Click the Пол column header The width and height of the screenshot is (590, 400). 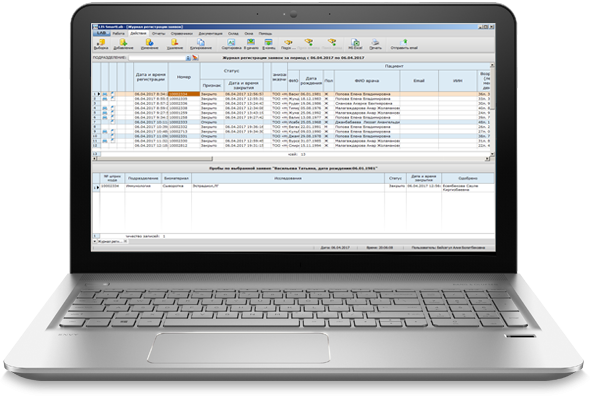click(x=328, y=81)
